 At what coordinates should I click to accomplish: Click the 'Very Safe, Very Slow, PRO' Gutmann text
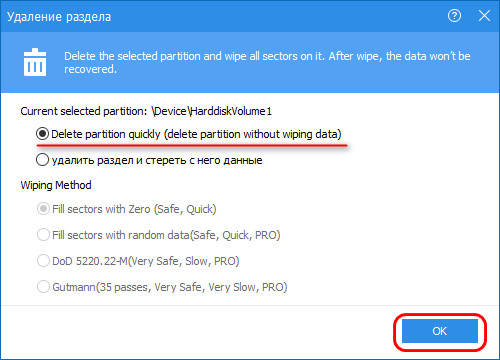(x=221, y=287)
